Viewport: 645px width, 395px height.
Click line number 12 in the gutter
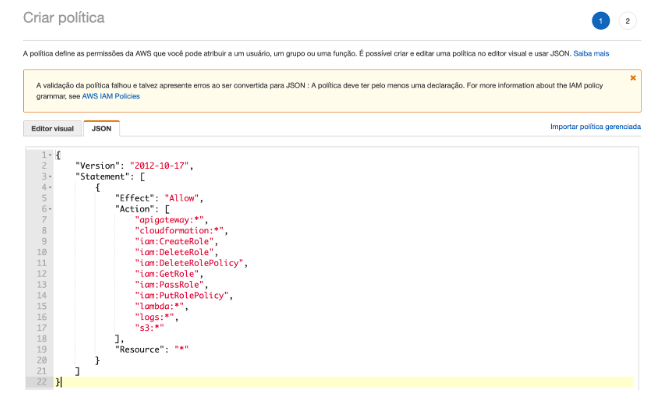[x=42, y=274]
